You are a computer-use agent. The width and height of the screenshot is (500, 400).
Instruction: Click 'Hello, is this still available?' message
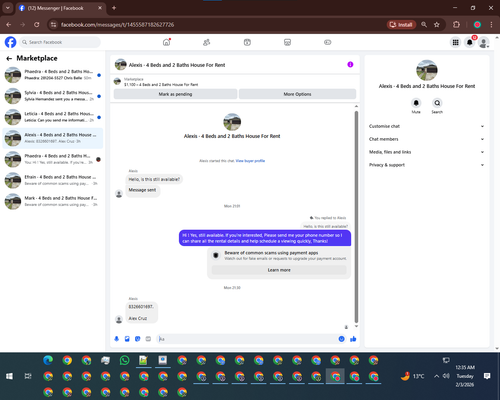(x=154, y=179)
